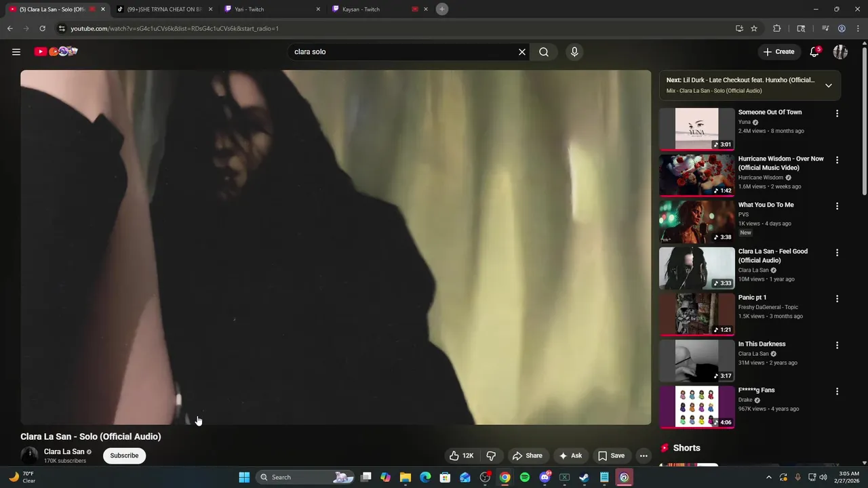Image resolution: width=868 pixels, height=488 pixels.
Task: Open the Windows Start menu
Action: click(x=244, y=477)
